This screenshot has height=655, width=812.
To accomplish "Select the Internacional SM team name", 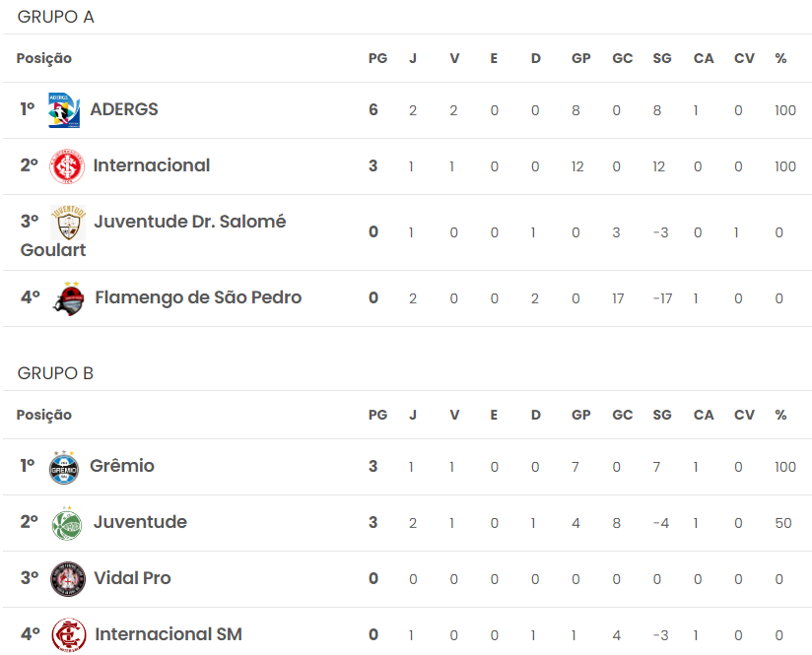I will click(169, 633).
